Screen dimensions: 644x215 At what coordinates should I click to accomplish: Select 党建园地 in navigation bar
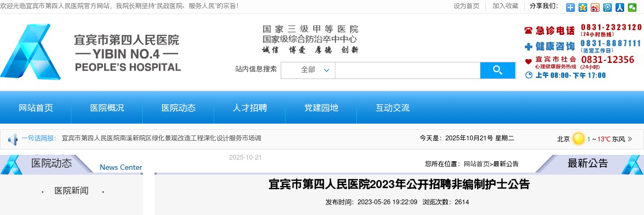(x=321, y=108)
